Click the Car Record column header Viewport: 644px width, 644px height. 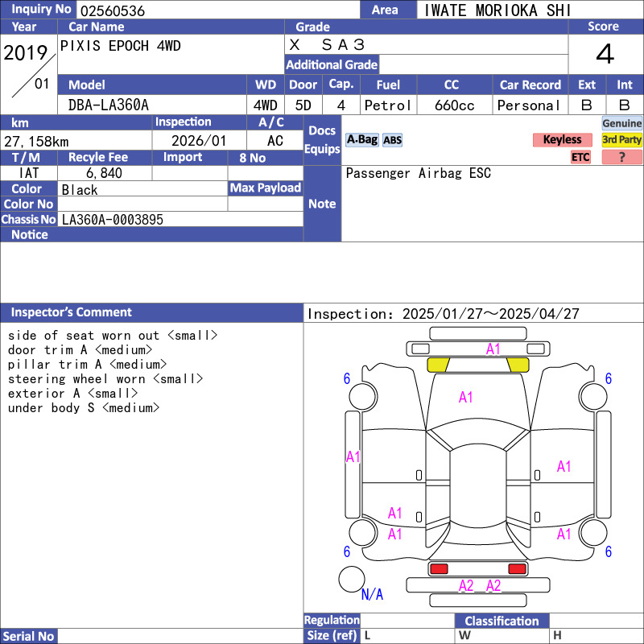530,85
